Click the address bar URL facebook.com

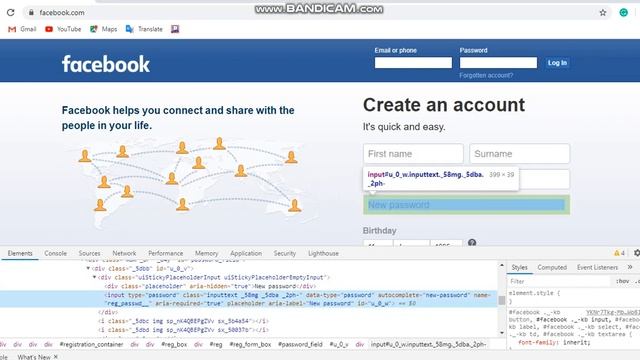click(x=62, y=13)
